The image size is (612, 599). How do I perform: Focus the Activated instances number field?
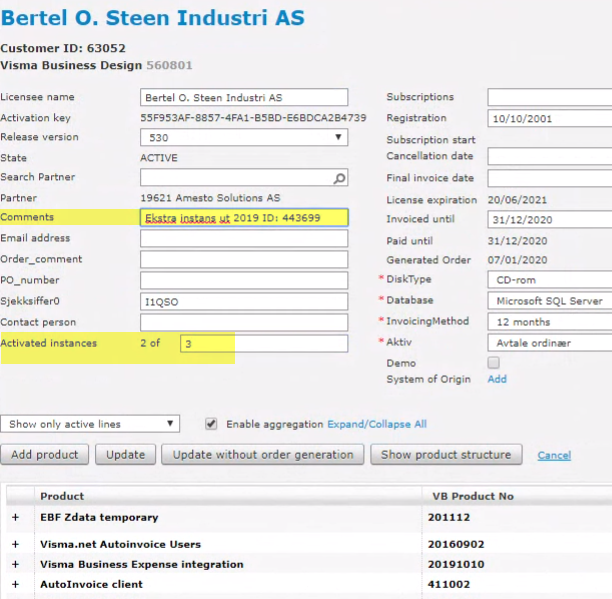point(264,344)
